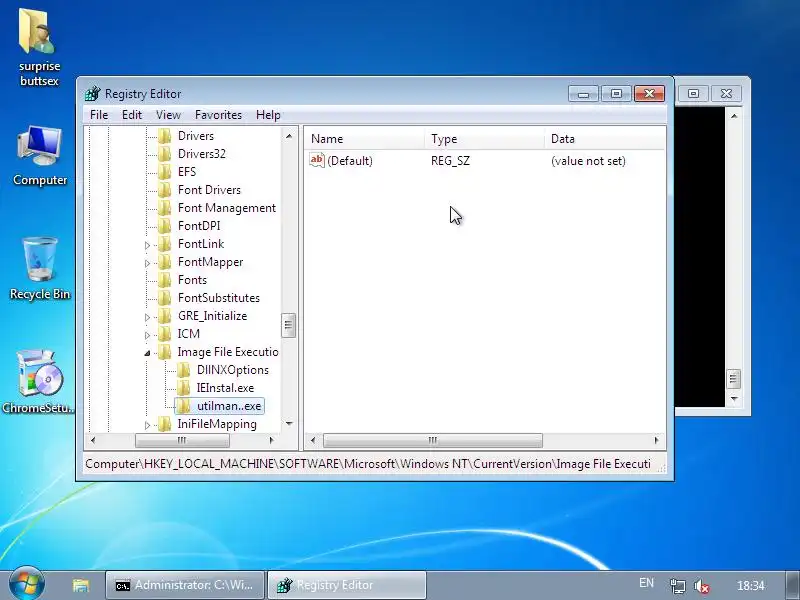The image size is (800, 600).
Task: Click the (value not set) data cell
Action: [x=588, y=161]
